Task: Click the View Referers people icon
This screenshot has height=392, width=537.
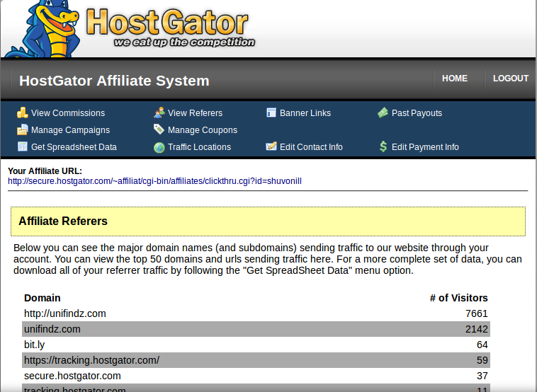Action: pyautogui.click(x=159, y=113)
